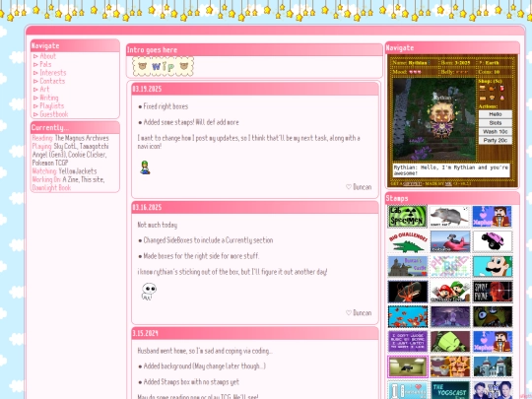This screenshot has height=399, width=532.
Task: Say Hello to the pet Rythian
Action: 496,114
